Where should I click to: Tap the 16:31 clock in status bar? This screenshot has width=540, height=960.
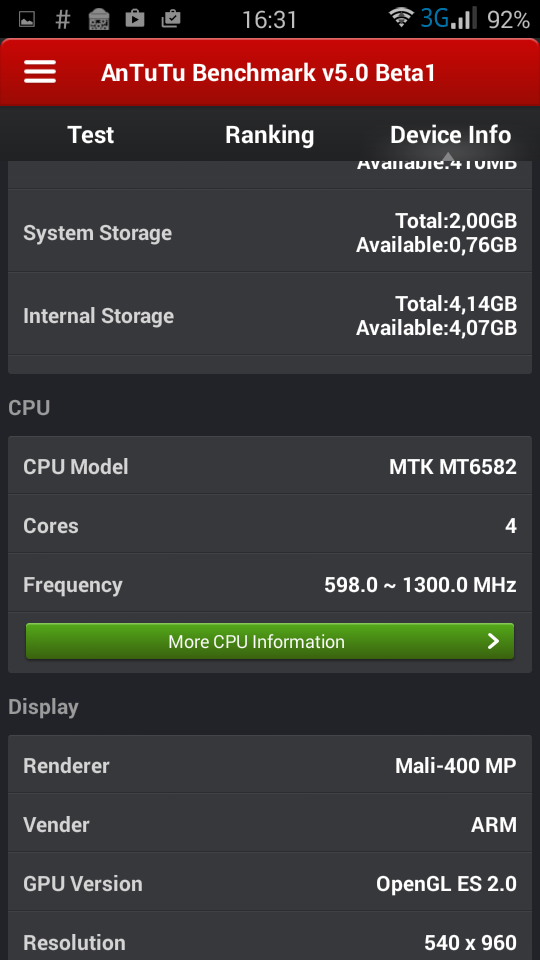(x=269, y=20)
